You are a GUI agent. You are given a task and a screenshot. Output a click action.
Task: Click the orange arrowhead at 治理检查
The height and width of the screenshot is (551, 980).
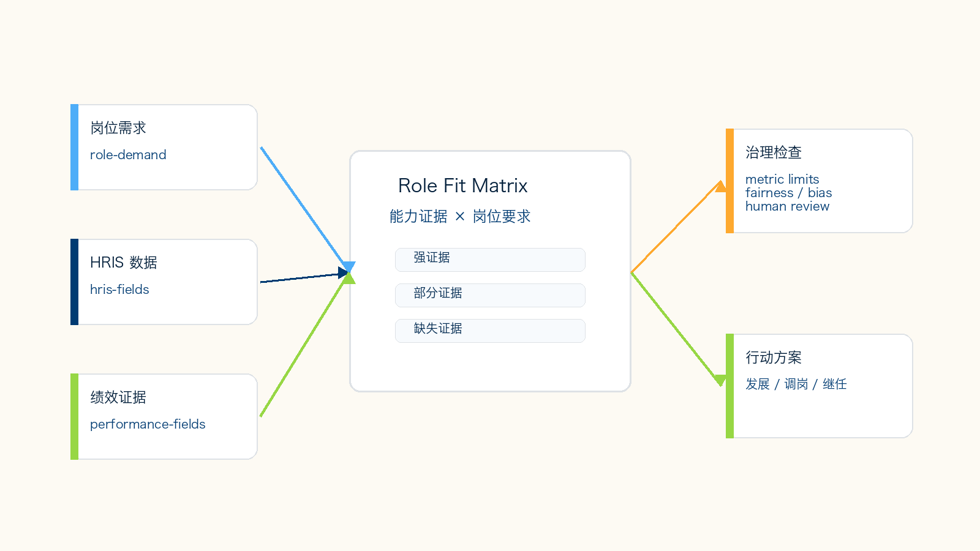pos(721,186)
